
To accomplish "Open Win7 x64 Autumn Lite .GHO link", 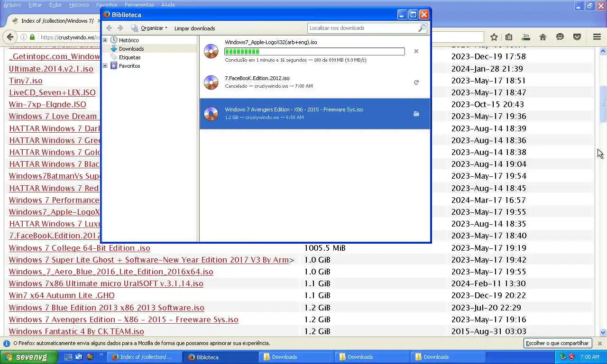I will [62, 295].
